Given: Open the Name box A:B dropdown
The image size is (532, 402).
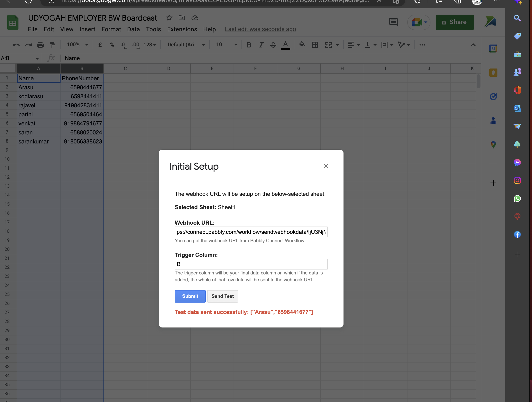Looking at the screenshot, I should point(37,58).
